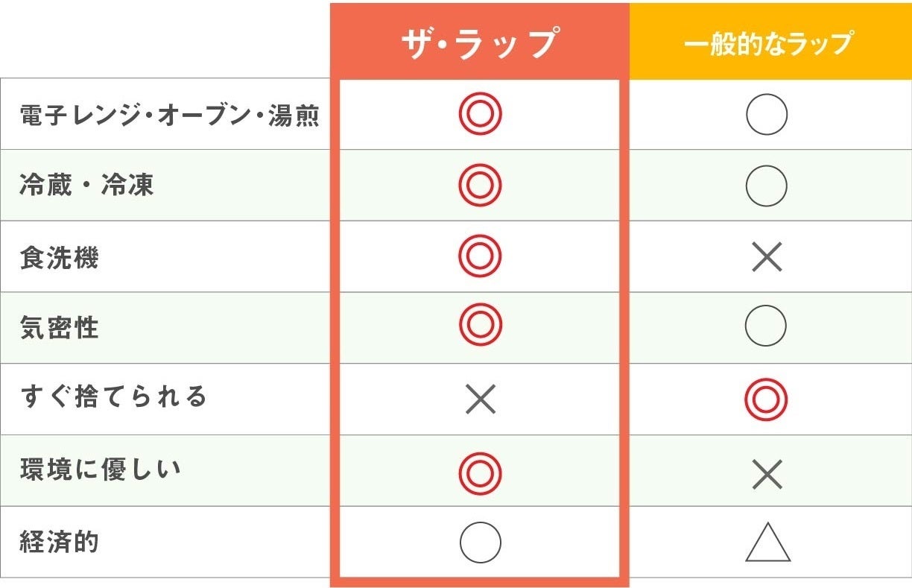Screen dimensions: 912x588
Task: Click red double circle under 一般的なラップ column
Action: coord(766,399)
